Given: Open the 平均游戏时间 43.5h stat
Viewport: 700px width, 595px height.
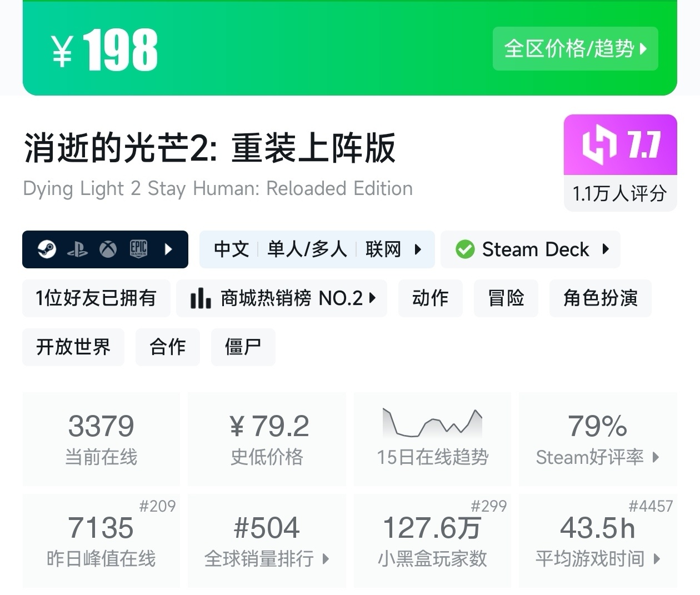Looking at the screenshot, I should pos(597,540).
